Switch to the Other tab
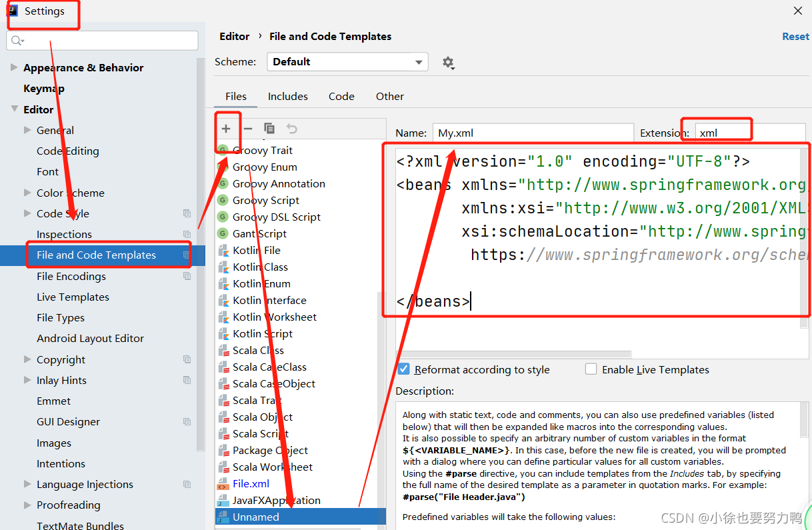Screen dimensions: 812x530 click(390, 96)
